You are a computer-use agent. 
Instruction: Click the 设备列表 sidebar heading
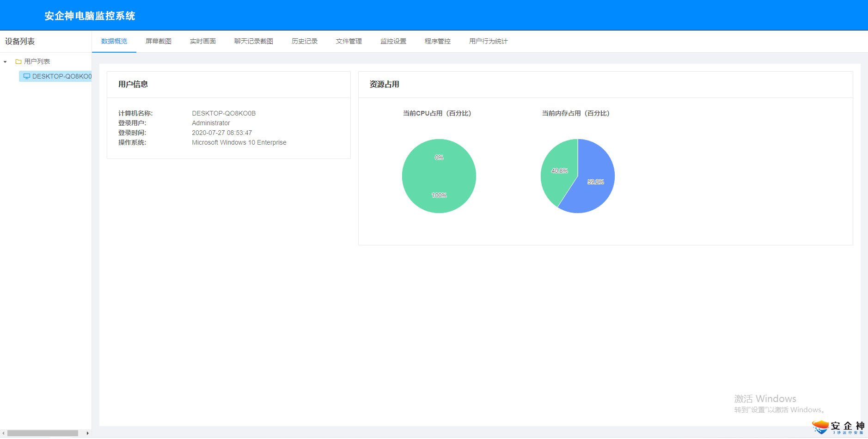click(x=20, y=41)
